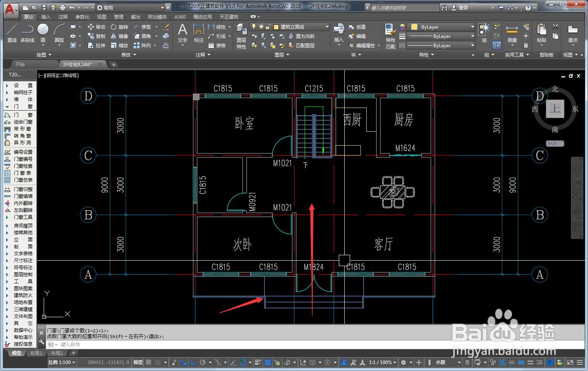Select the Line (直线) drawing tool

tap(12, 33)
